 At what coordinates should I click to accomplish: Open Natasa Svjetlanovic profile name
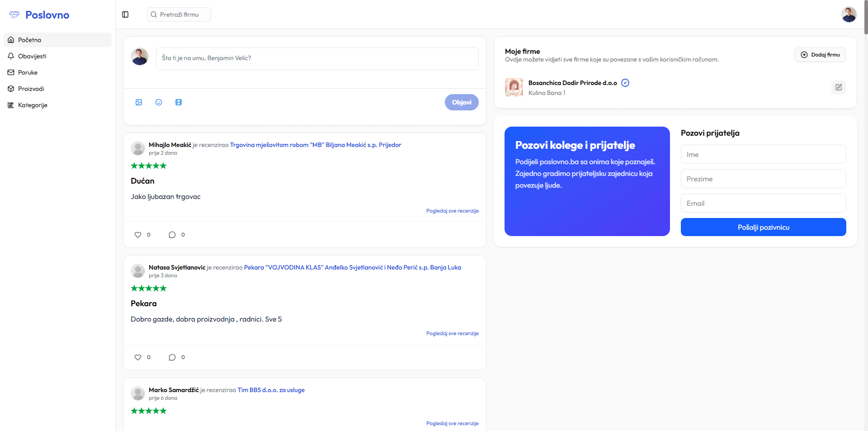[x=177, y=267]
